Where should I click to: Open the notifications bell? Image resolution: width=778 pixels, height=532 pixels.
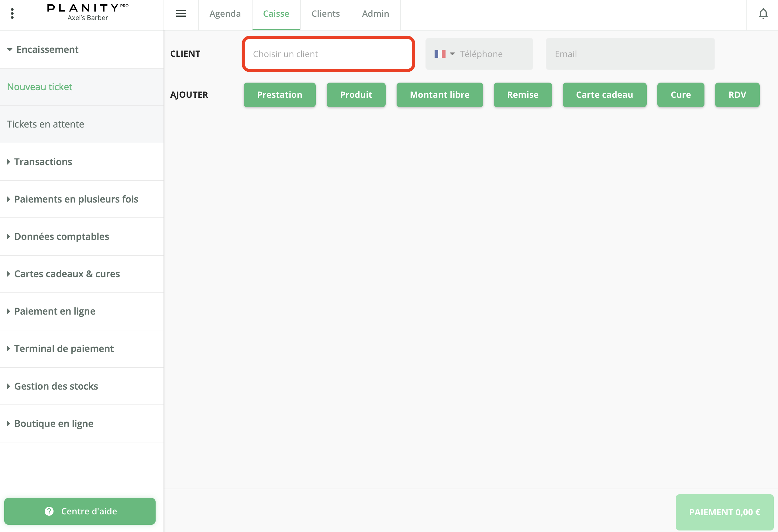(763, 14)
